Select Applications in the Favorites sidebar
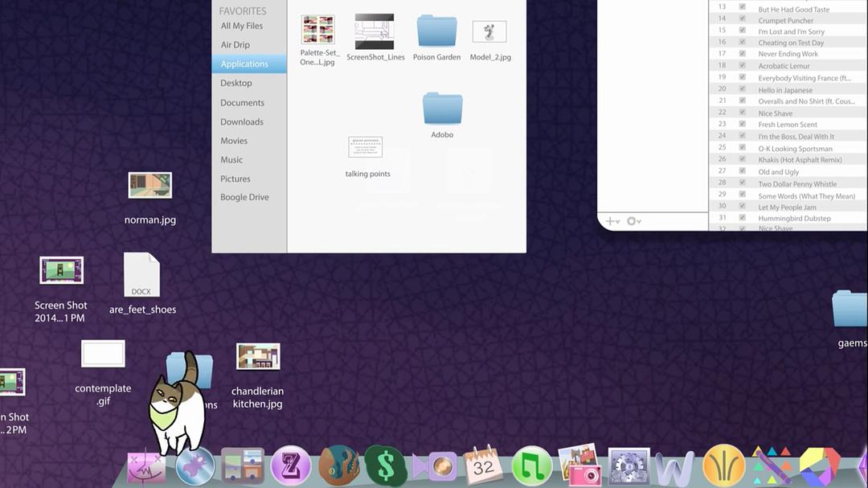The image size is (868, 488). point(244,64)
